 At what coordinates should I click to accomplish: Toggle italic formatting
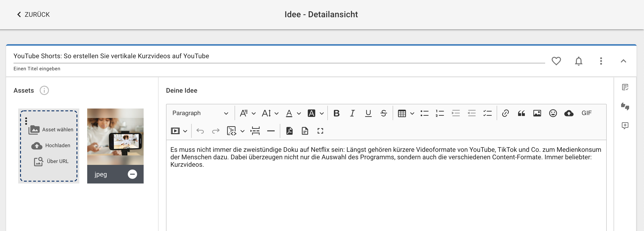click(352, 113)
